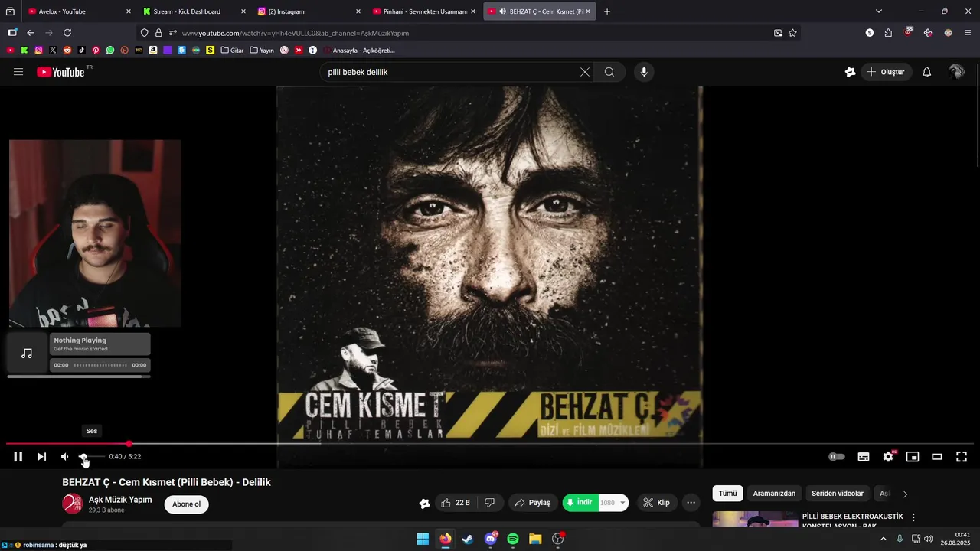Viewport: 980px width, 551px height.
Task: Click the Oluştur create button
Action: (x=887, y=72)
